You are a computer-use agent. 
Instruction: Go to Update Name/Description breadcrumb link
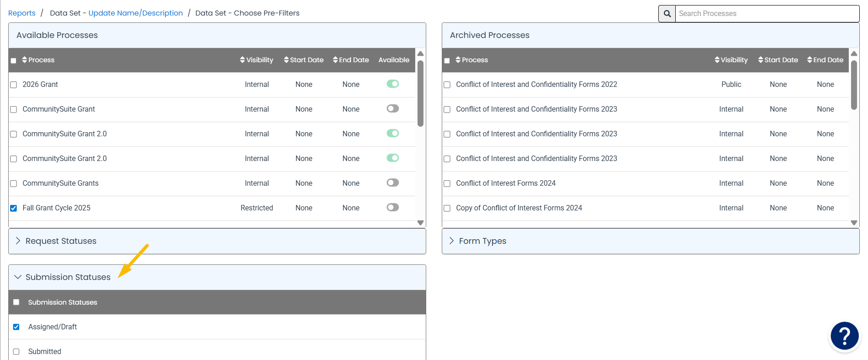coord(136,13)
